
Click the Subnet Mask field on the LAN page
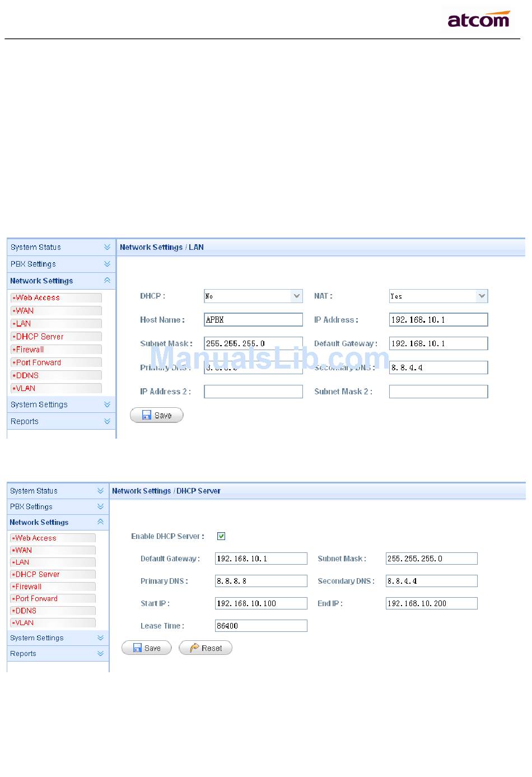coord(253,343)
